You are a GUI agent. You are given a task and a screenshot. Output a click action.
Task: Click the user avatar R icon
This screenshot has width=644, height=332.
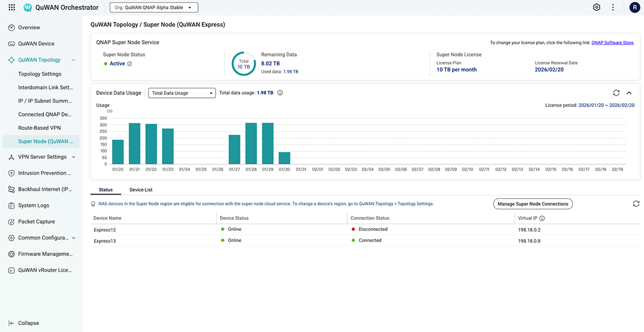click(635, 8)
